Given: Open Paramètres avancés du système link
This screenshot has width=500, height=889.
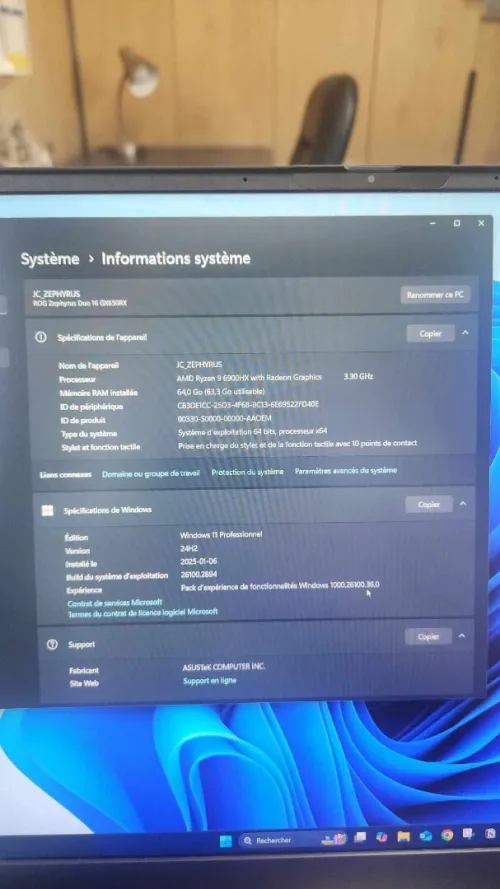Looking at the screenshot, I should click(346, 471).
